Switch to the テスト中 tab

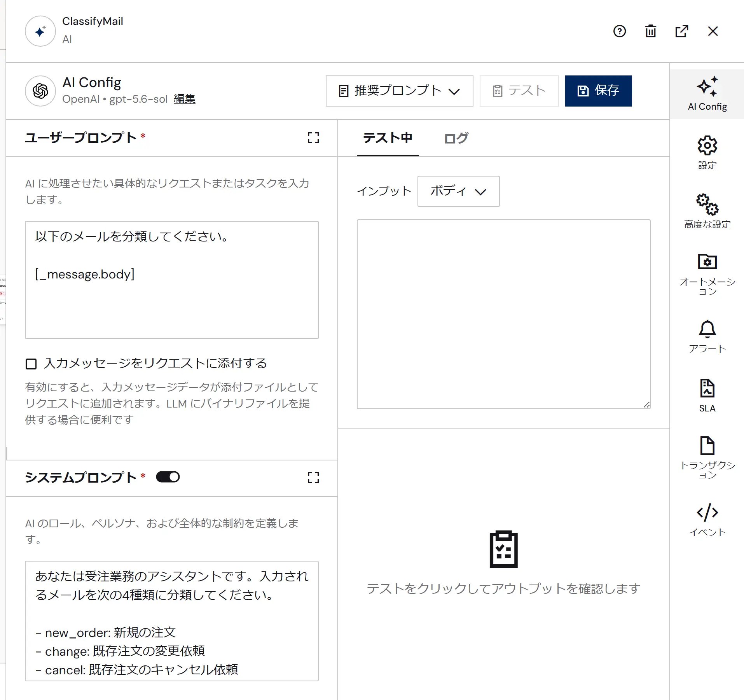(388, 138)
